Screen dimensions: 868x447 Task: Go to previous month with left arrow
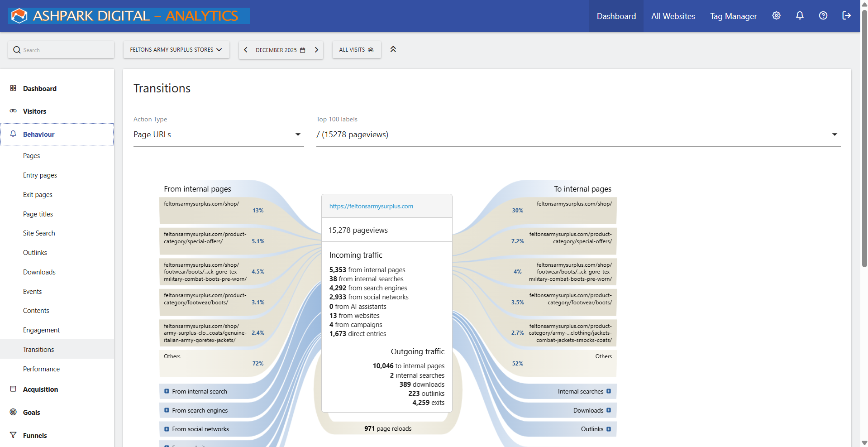pos(245,50)
